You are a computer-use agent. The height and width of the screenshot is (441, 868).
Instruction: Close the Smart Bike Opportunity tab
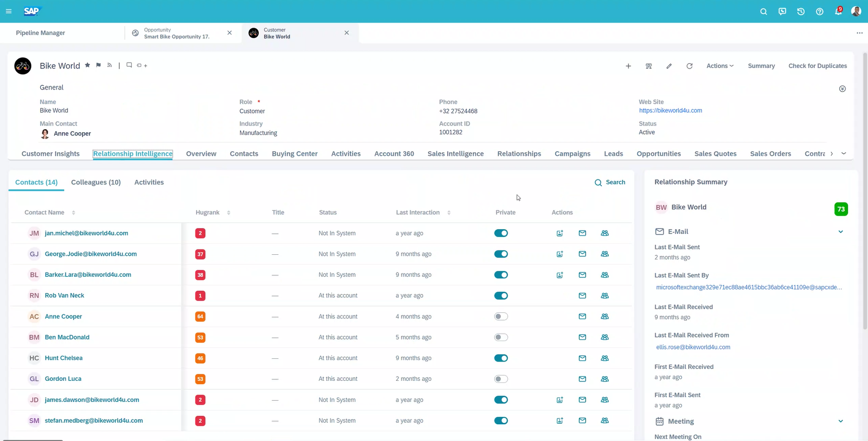pos(230,32)
